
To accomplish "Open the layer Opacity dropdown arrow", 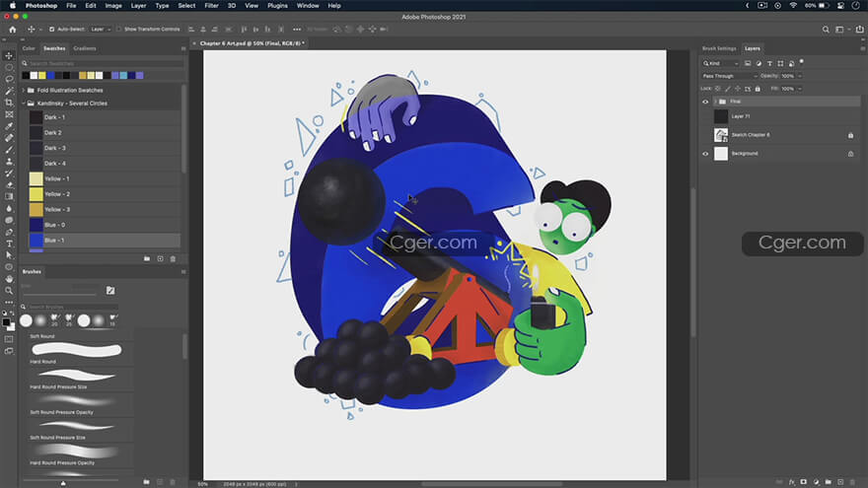I will pos(799,76).
